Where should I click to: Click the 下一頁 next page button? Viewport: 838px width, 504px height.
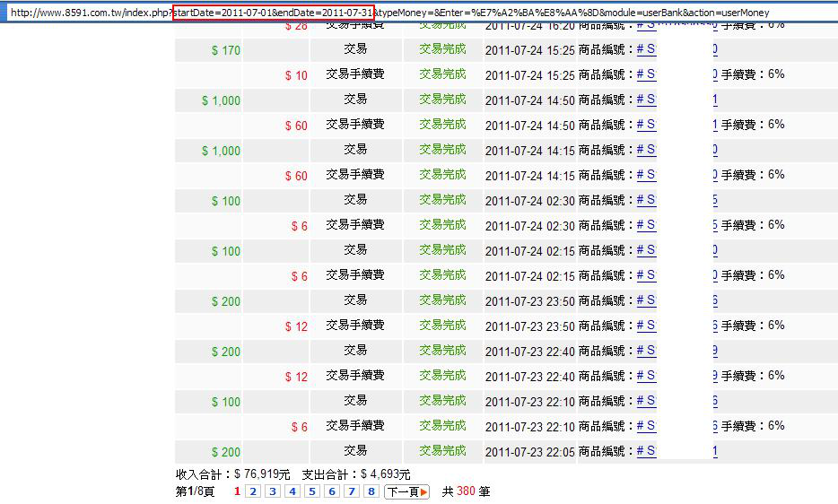[406, 491]
